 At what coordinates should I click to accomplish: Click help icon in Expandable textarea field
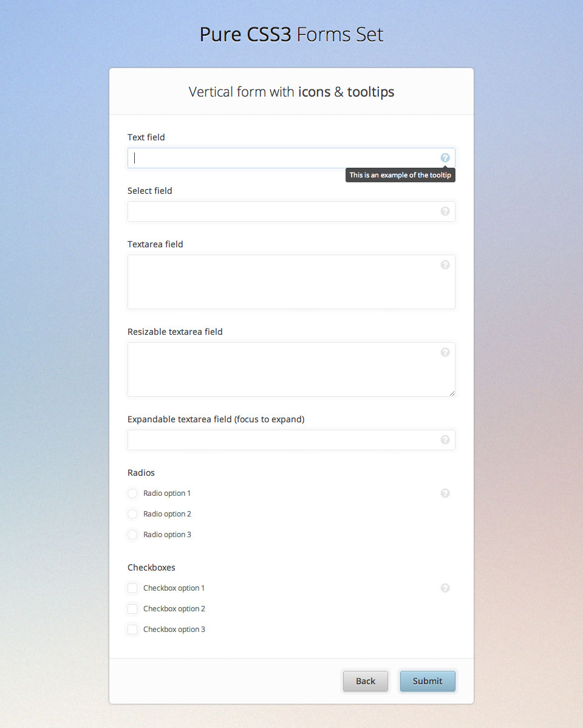[445, 440]
